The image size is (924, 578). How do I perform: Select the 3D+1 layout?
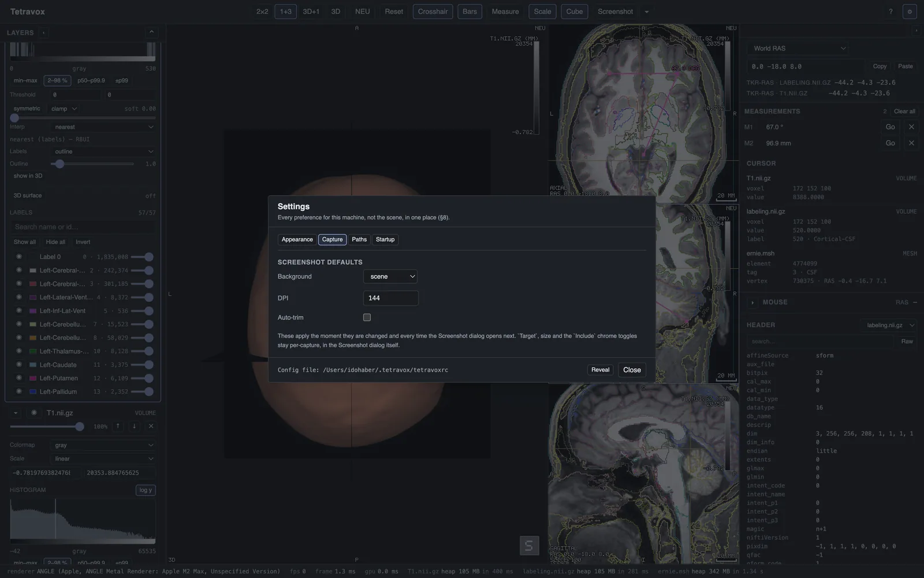(x=311, y=12)
